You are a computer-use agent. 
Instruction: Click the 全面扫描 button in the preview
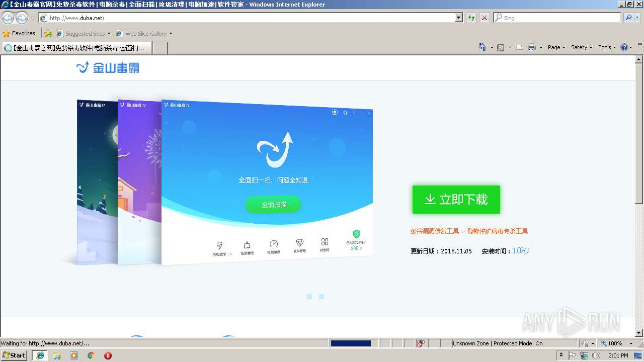tap(274, 204)
